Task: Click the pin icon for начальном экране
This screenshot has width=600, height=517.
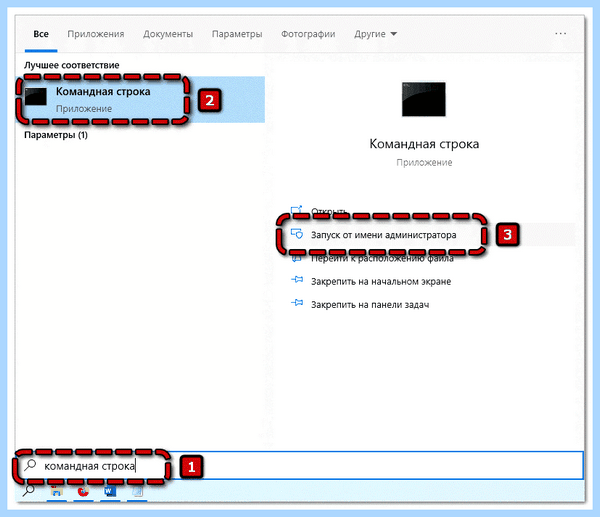Action: [x=297, y=280]
